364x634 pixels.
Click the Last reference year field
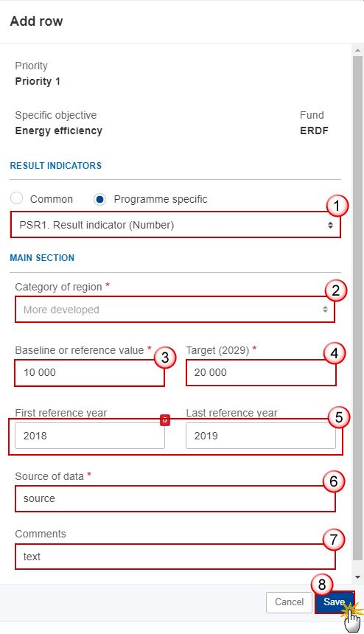click(x=261, y=436)
